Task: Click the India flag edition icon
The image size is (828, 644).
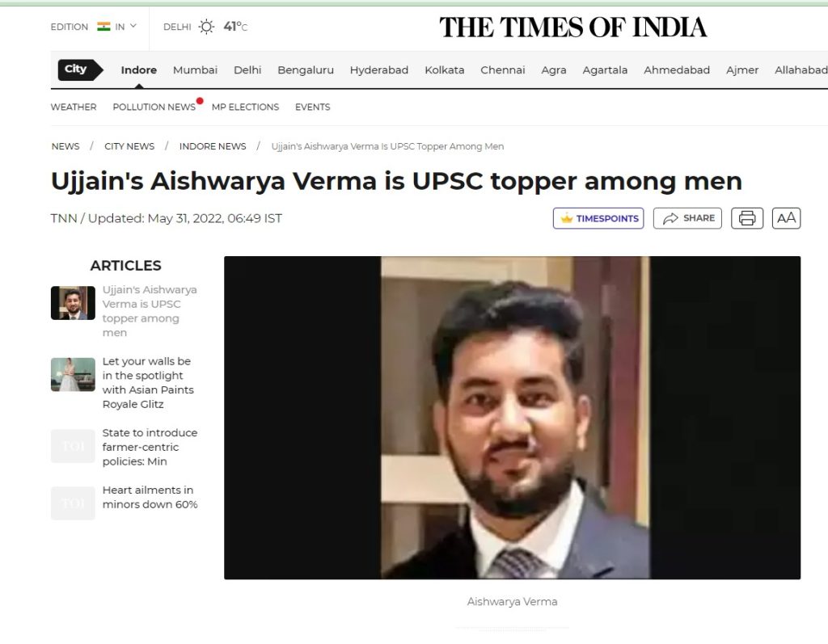Action: click(x=103, y=27)
